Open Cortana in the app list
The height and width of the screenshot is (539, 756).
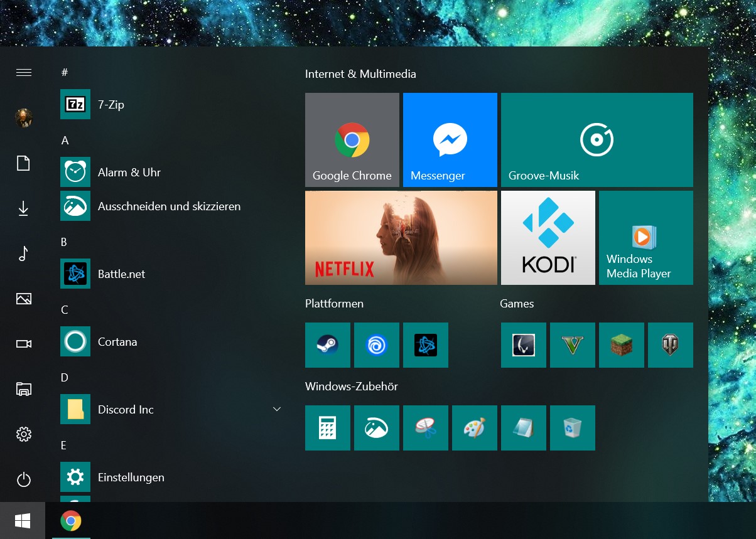pos(173,341)
